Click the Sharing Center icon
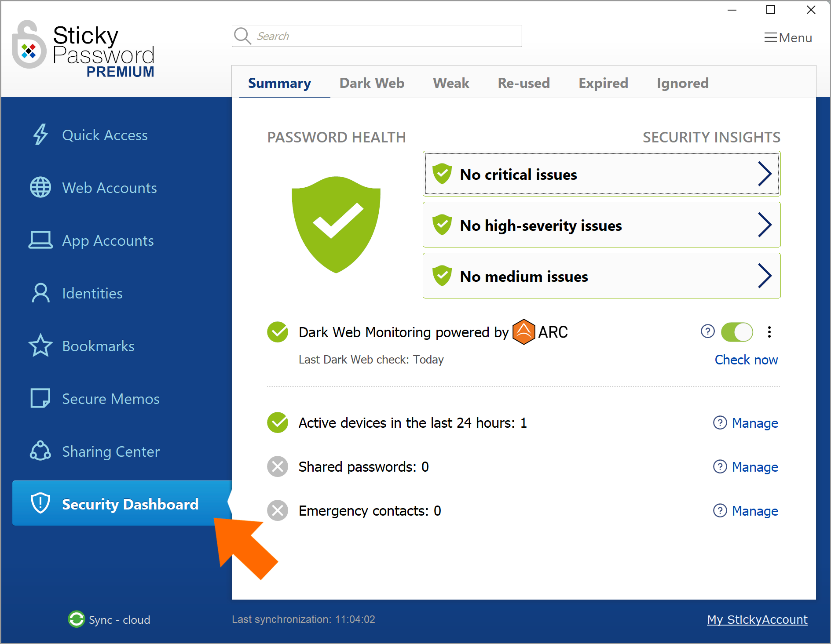 pos(40,451)
